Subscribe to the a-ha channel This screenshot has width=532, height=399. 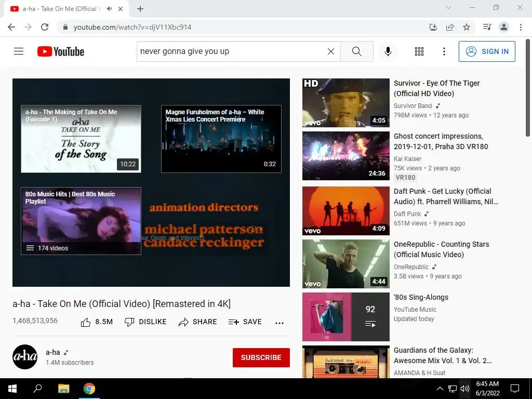(x=261, y=357)
